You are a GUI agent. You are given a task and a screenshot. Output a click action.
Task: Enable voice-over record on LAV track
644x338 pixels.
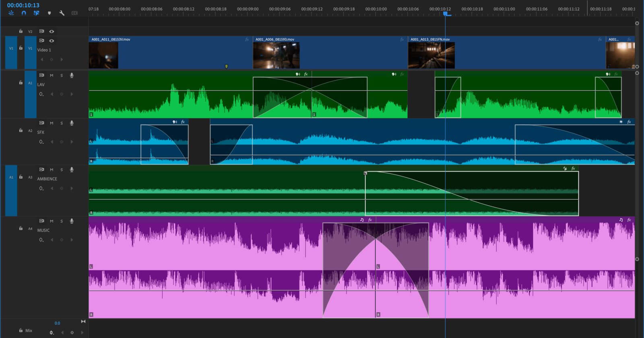[x=72, y=75]
